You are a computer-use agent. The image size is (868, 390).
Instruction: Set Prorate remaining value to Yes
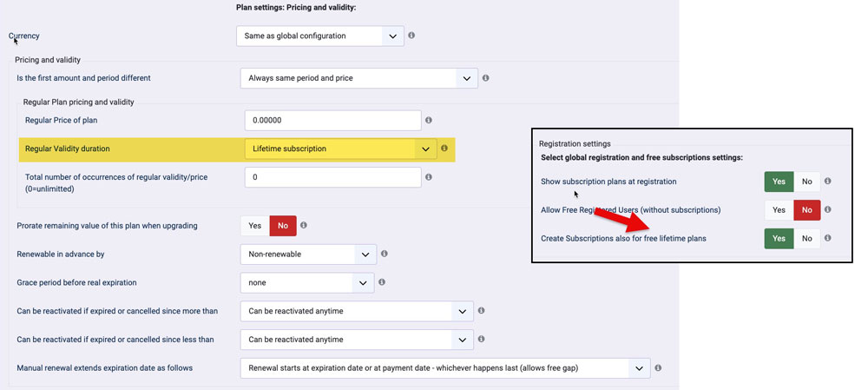pyautogui.click(x=254, y=226)
